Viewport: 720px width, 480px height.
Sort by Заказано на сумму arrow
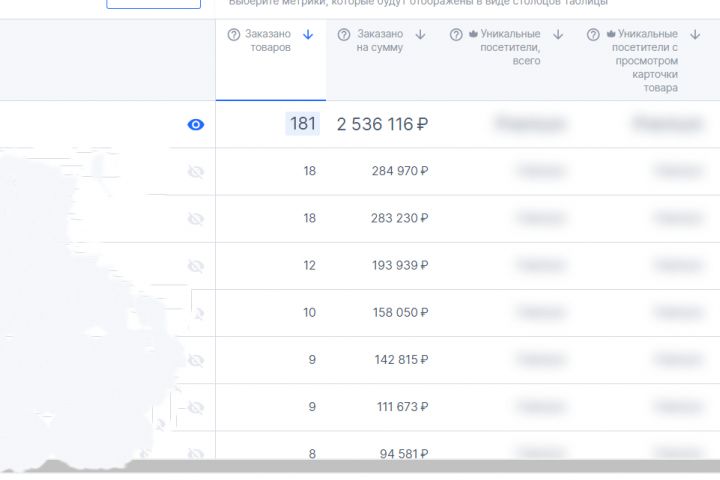[421, 34]
